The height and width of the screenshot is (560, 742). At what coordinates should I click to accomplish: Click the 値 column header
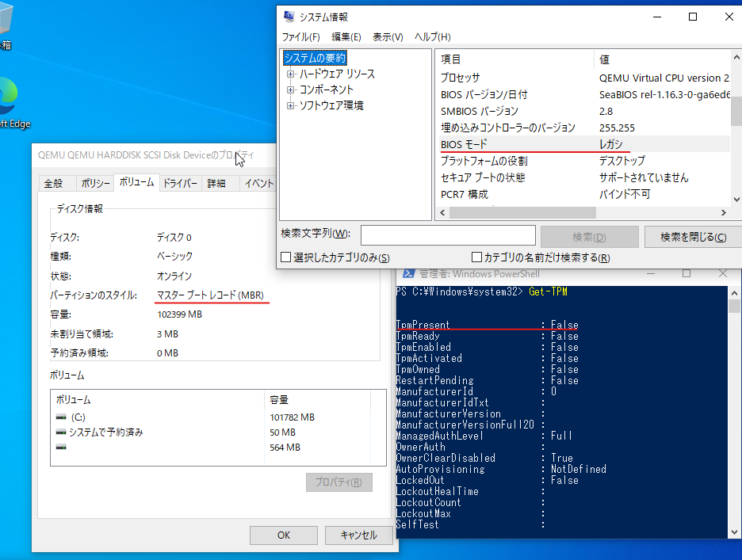663,59
